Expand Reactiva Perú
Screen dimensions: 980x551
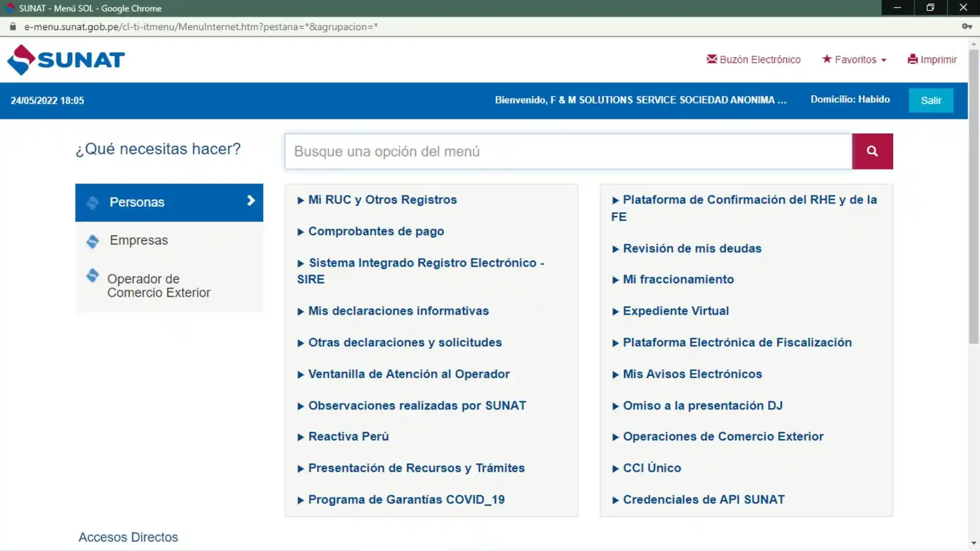coord(343,437)
